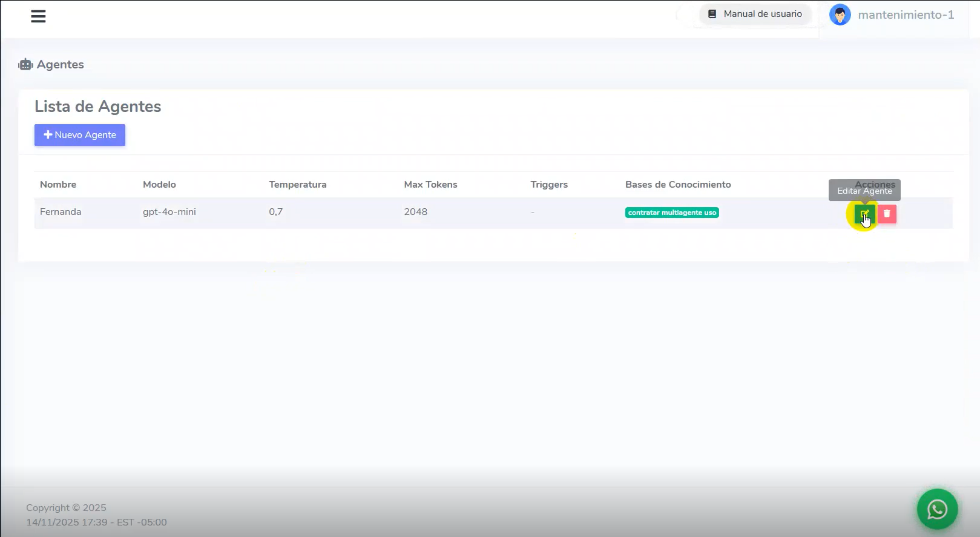
Task: Delete the Fernanda agent using trash icon
Action: [x=887, y=214]
